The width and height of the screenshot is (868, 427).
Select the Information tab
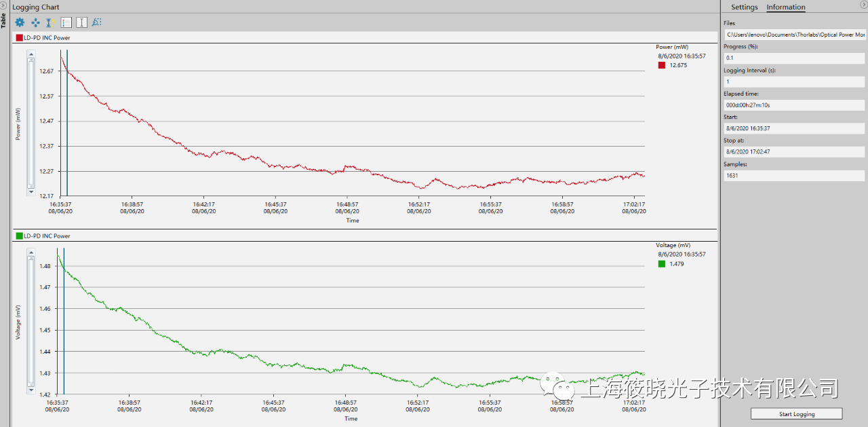(785, 7)
